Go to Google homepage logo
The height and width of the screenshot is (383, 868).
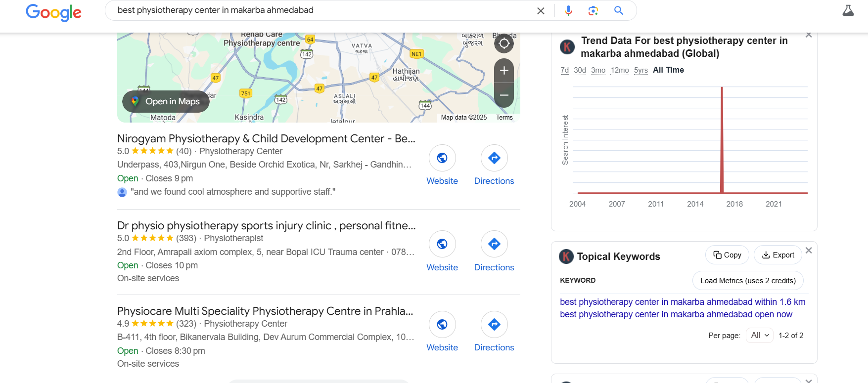point(53,12)
